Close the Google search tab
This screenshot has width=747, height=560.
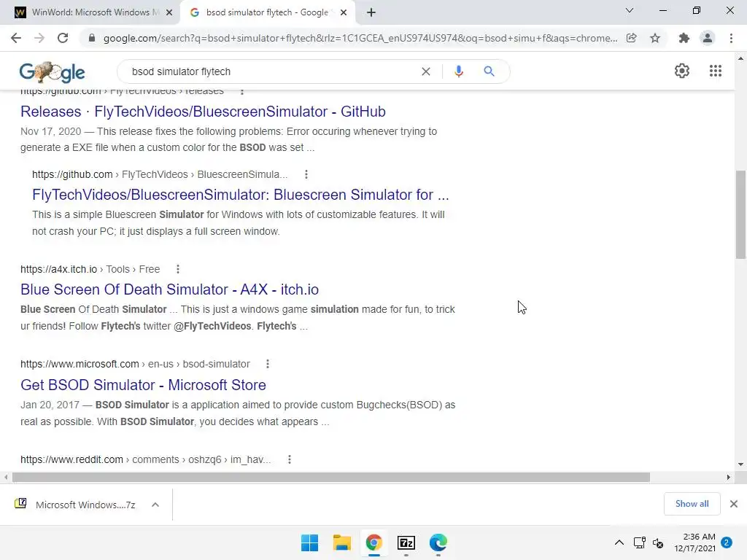click(x=344, y=13)
